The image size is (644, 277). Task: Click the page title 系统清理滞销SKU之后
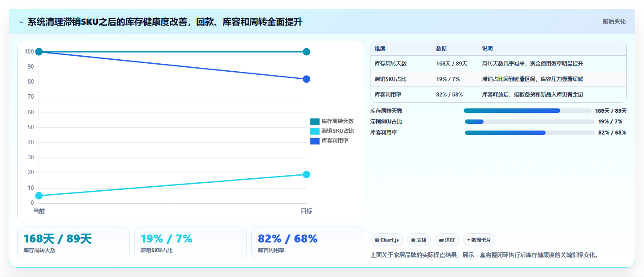click(x=165, y=22)
